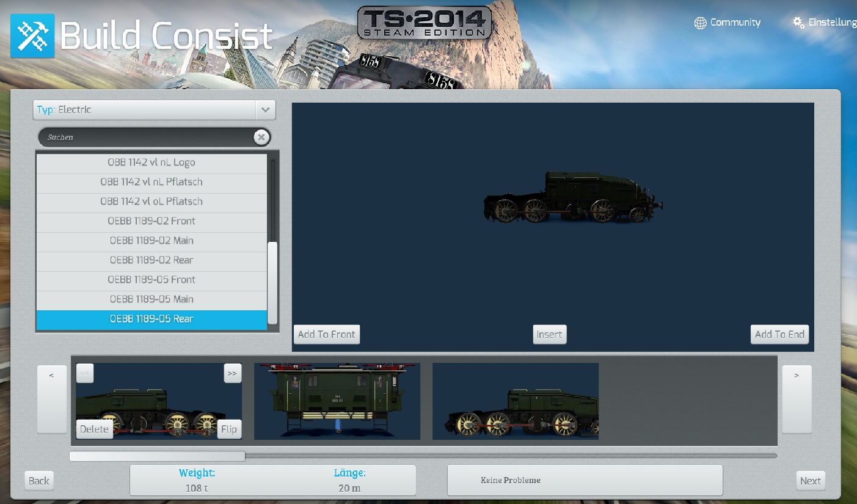The height and width of the screenshot is (504, 857).
Task: Move selected vehicle right with >> button
Action: [232, 373]
